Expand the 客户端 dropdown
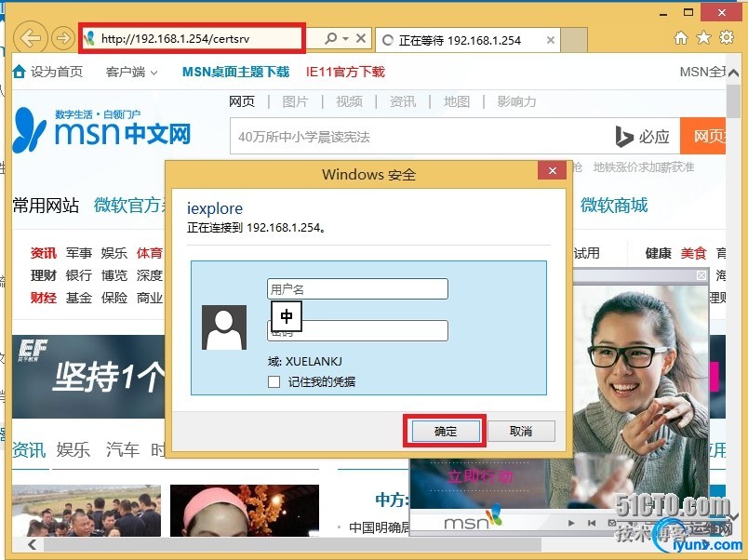The width and height of the screenshot is (748, 560). click(132, 72)
